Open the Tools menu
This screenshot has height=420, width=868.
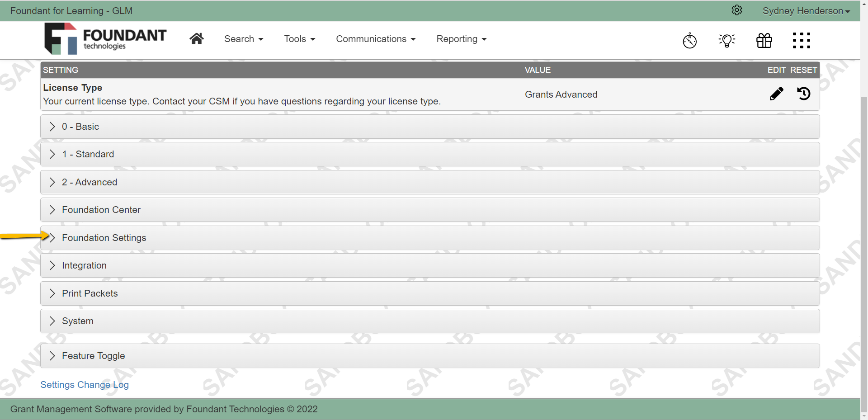click(299, 39)
